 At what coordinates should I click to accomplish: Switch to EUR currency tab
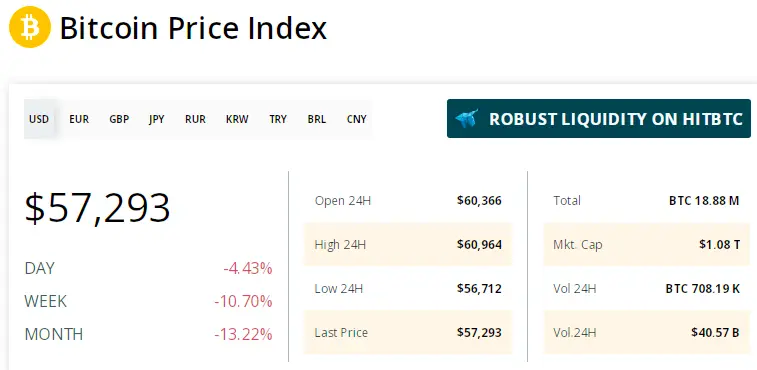pyautogui.click(x=79, y=119)
